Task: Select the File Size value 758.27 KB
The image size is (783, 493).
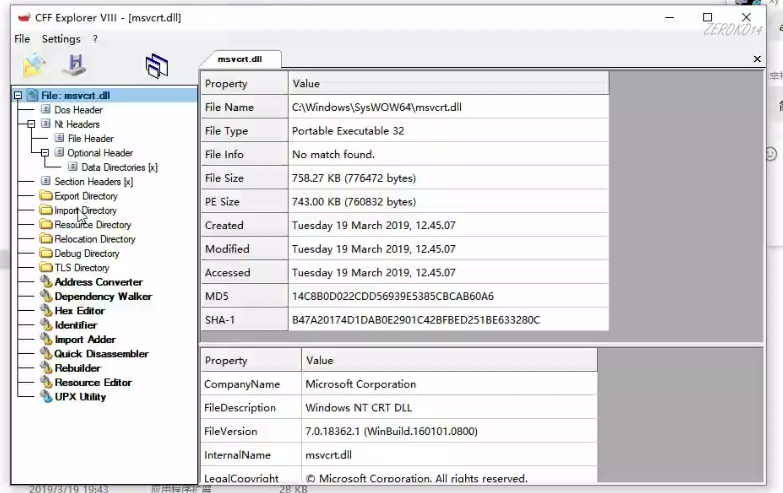Action: 448,178
